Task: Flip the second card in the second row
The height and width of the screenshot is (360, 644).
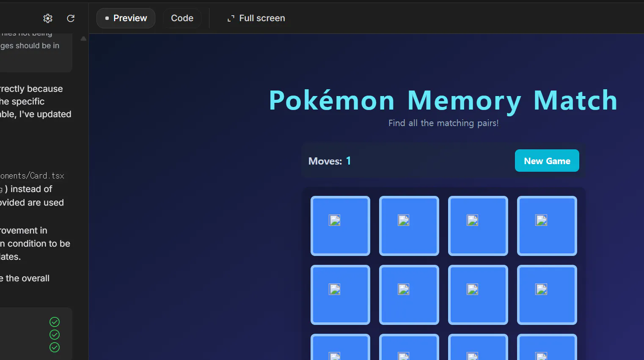Action: (x=409, y=295)
